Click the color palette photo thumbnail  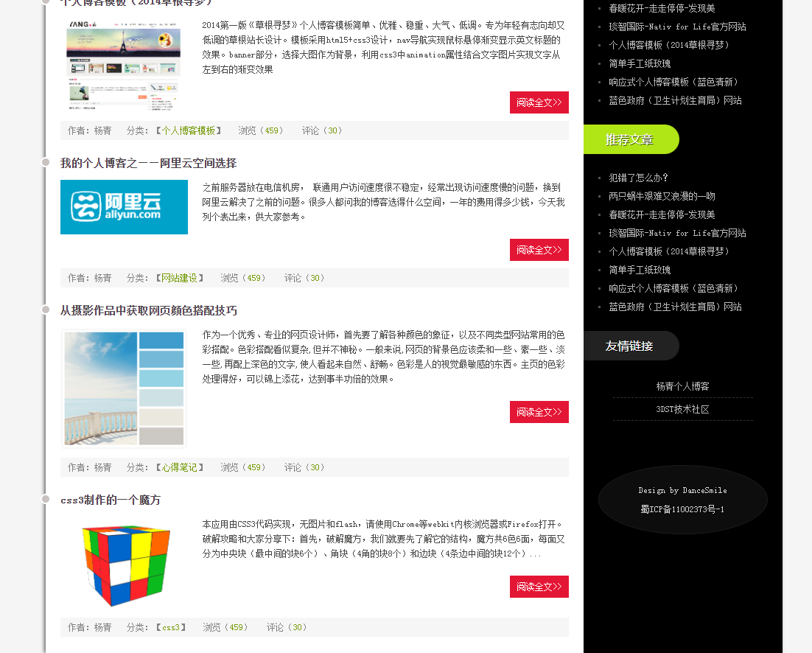[124, 388]
